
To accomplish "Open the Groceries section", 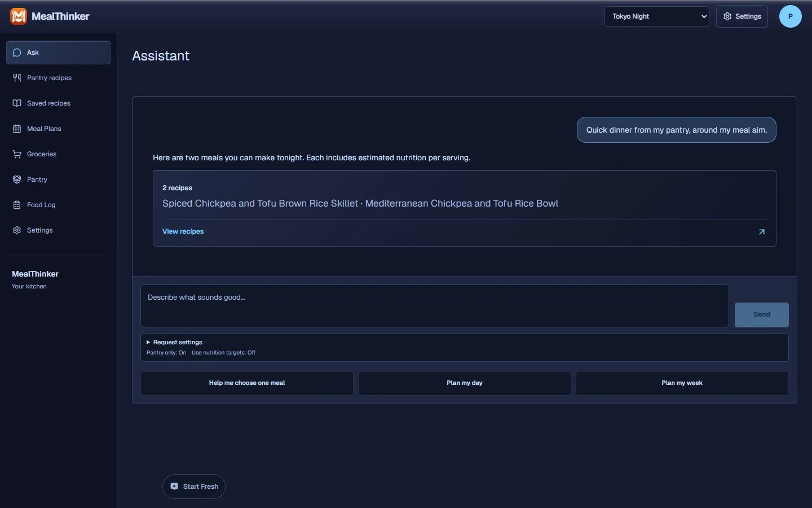I will click(58, 154).
